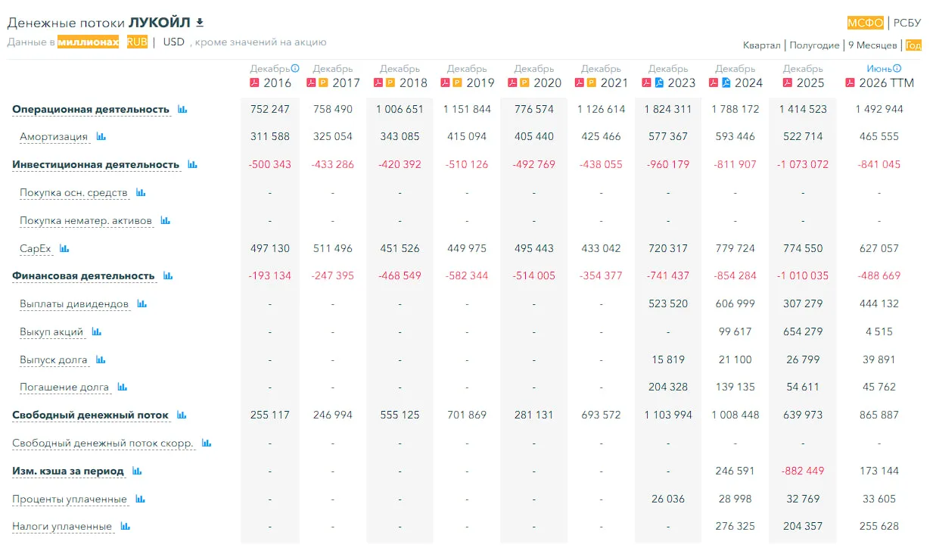Open the chart icon beside Выплаты дивидендов
The width and height of the screenshot is (936, 560).
tap(142, 303)
